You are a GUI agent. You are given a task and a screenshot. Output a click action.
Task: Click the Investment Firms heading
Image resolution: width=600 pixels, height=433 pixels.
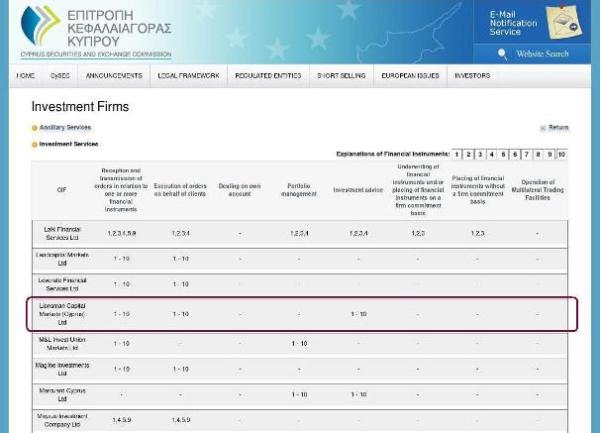pos(80,106)
